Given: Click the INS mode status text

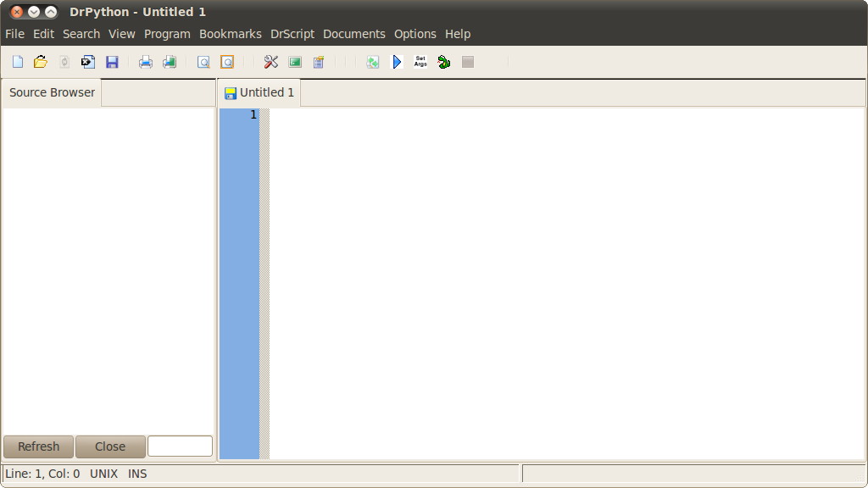Looking at the screenshot, I should pos(137,474).
